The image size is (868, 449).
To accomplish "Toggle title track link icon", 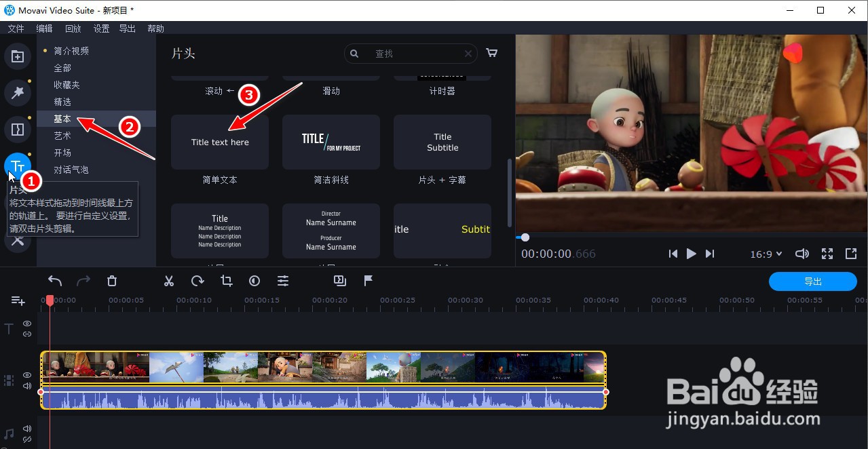I will (27, 334).
